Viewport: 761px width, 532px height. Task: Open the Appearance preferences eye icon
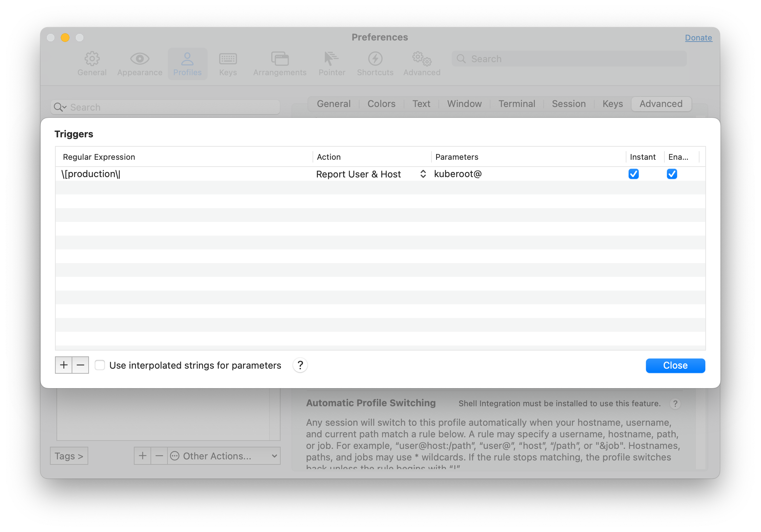[x=140, y=59]
